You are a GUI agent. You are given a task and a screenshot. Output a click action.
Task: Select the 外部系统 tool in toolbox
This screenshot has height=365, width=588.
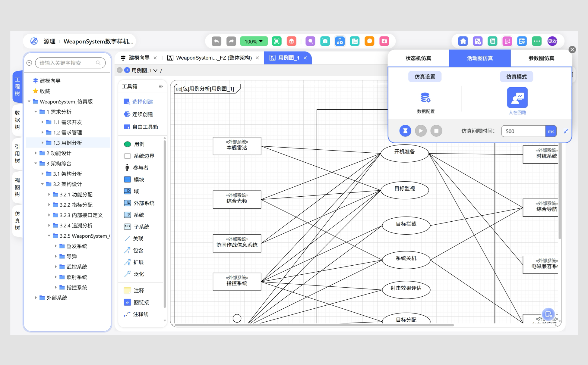(x=139, y=203)
